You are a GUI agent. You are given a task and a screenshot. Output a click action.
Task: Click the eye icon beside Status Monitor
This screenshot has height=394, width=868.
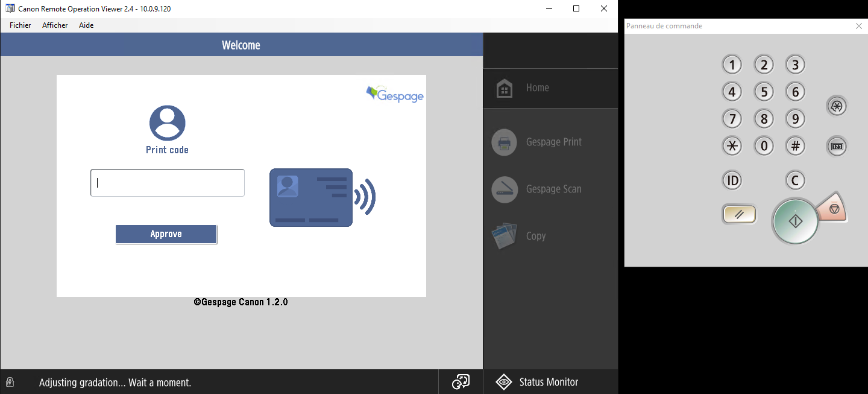click(503, 382)
